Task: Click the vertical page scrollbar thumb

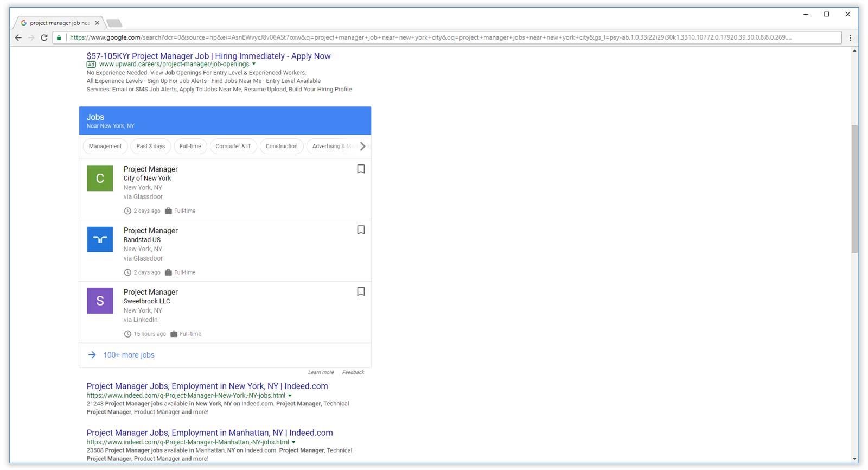Action: 854,189
